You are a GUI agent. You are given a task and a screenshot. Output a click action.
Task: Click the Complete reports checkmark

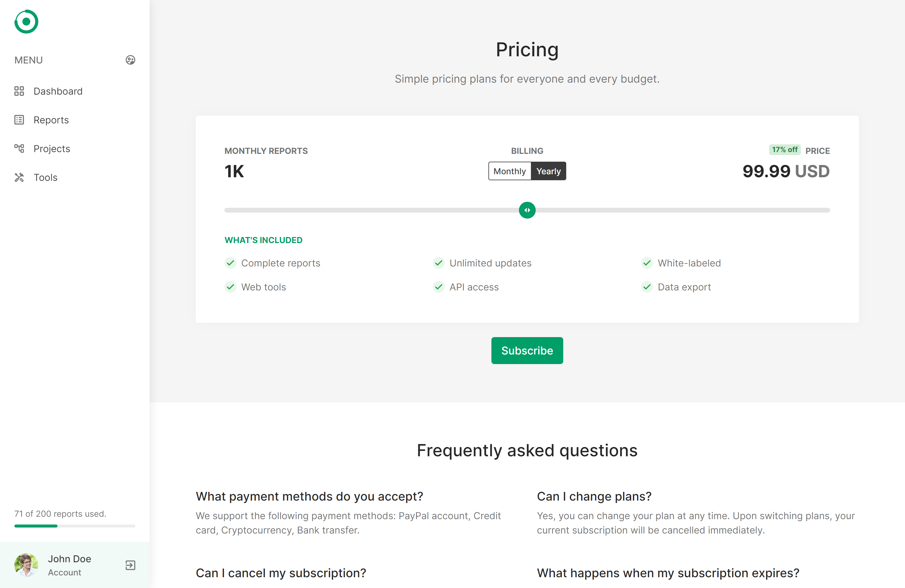230,263
